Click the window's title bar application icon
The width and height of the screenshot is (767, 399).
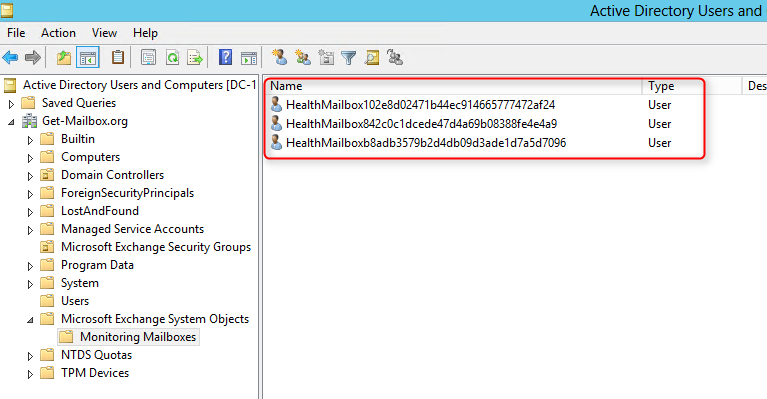[7, 10]
